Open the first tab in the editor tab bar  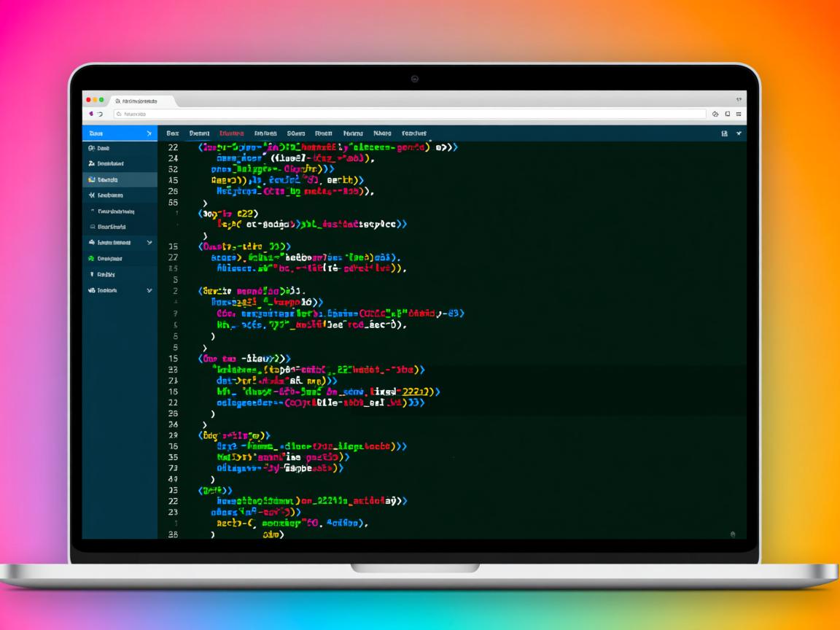pos(172,133)
